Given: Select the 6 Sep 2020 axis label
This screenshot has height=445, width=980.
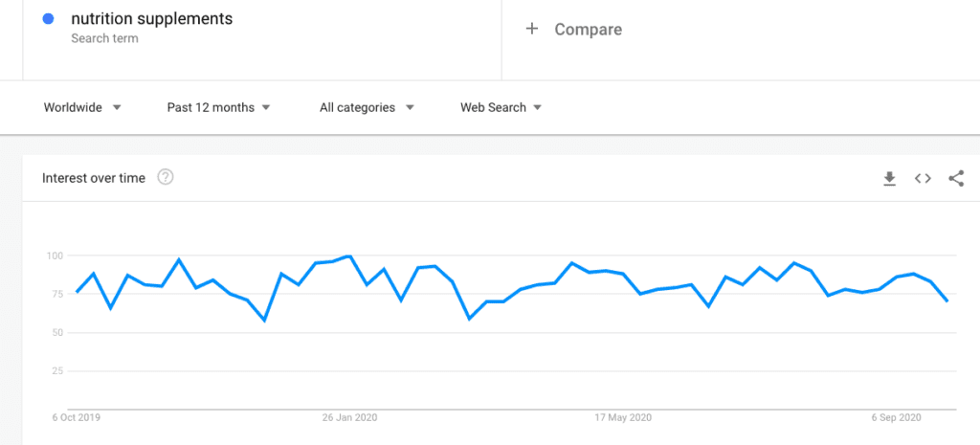Looking at the screenshot, I should 896,417.
